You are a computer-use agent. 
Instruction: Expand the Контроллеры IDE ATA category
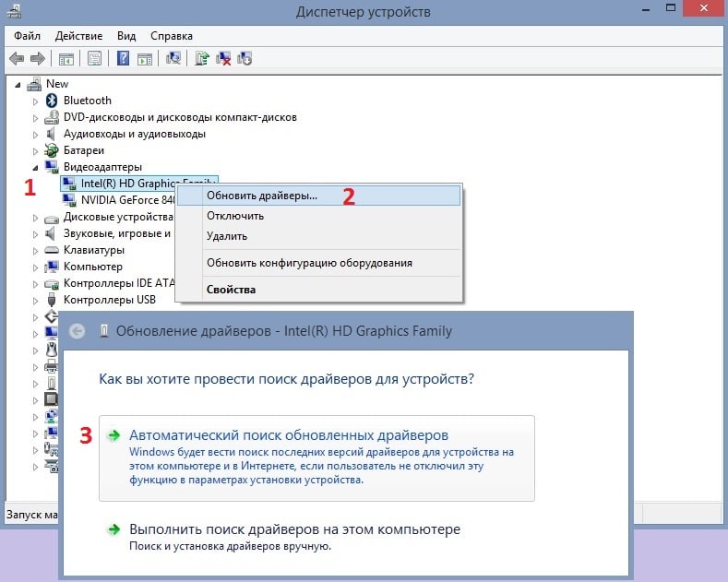[x=35, y=284]
